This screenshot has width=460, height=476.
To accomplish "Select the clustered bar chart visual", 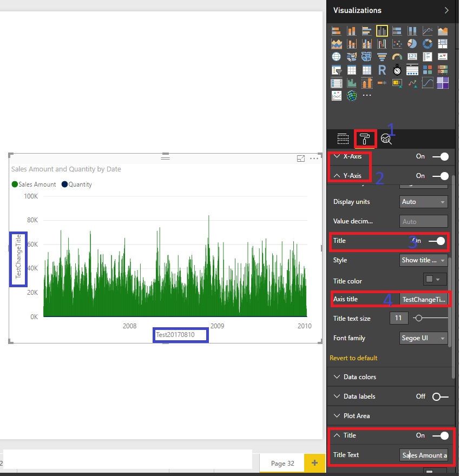I will tap(366, 31).
